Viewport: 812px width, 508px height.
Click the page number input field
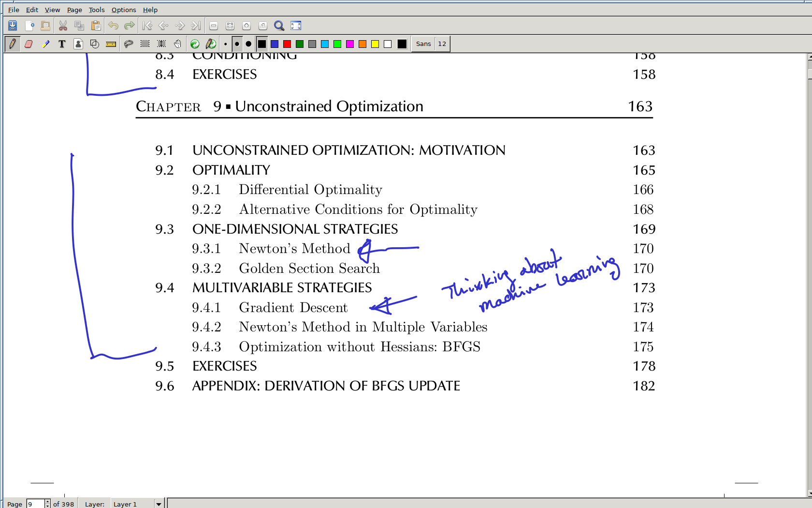pyautogui.click(x=35, y=504)
